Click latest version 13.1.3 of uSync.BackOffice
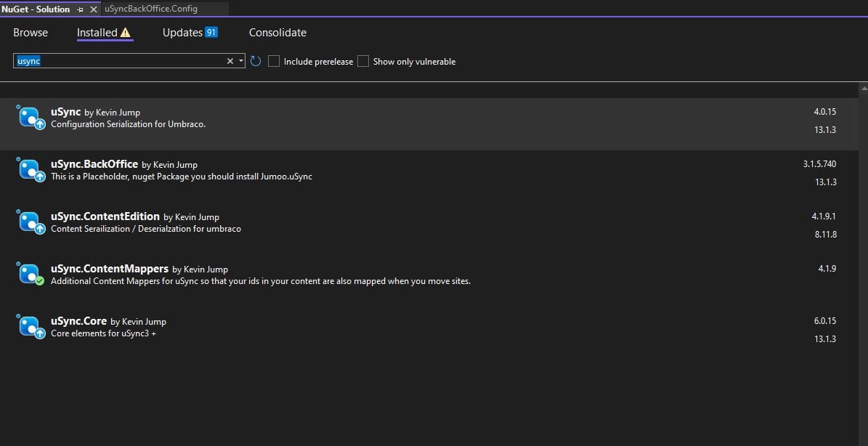This screenshot has height=446, width=868. point(825,182)
